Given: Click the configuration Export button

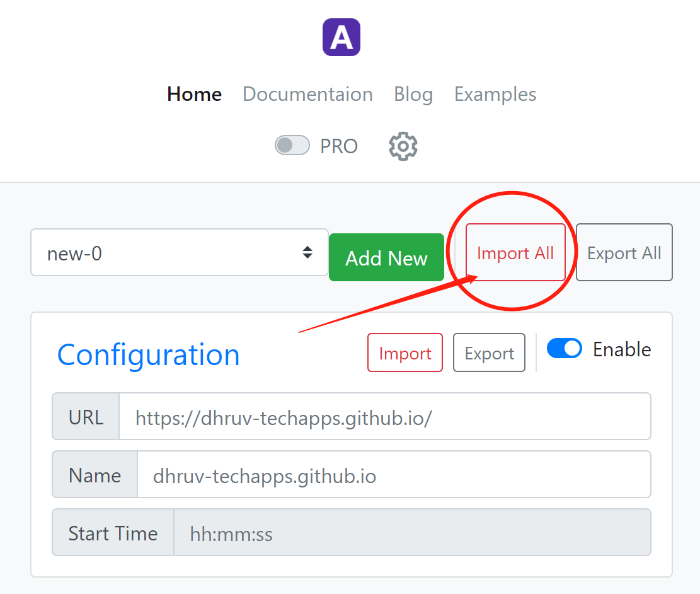Looking at the screenshot, I should (x=490, y=352).
